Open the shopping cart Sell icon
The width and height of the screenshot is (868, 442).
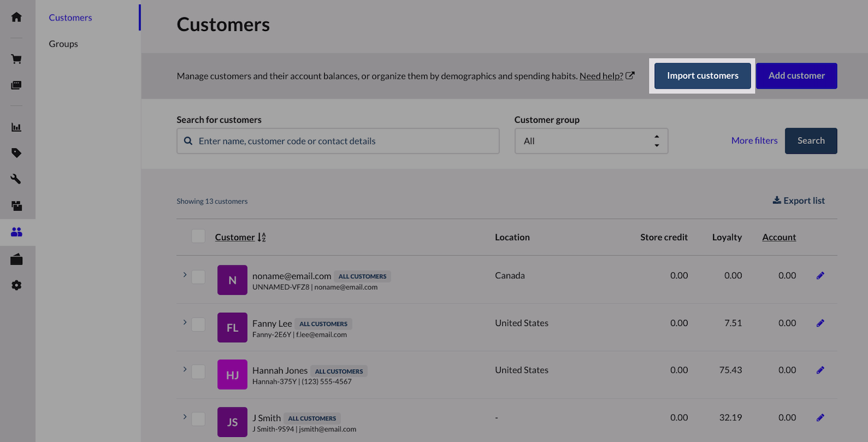17,60
